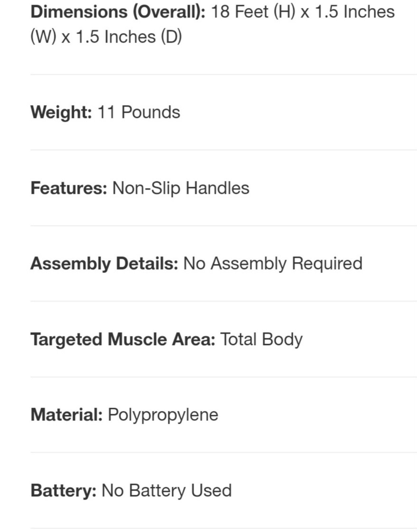Viewport: 417px width, 532px height.
Task: Click the Assembly Details label
Action: pyautogui.click(x=104, y=264)
